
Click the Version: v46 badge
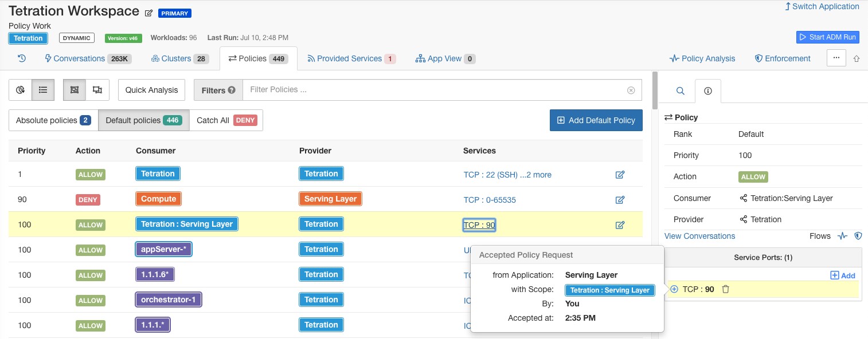[123, 38]
